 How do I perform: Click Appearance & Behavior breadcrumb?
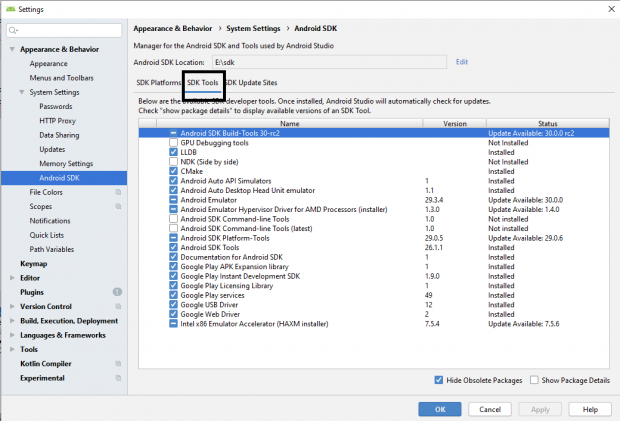point(172,28)
